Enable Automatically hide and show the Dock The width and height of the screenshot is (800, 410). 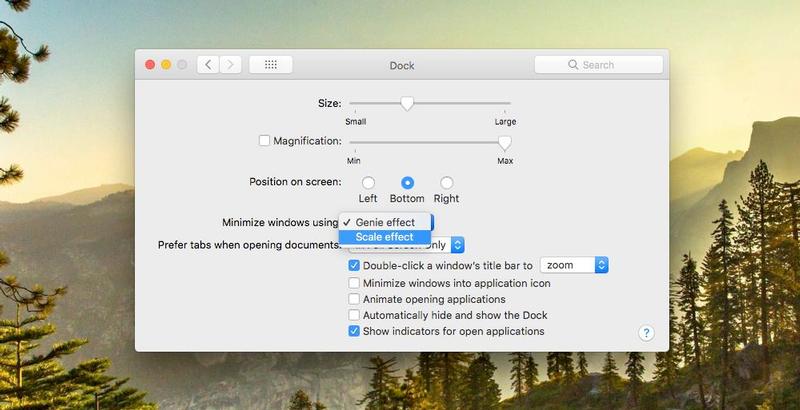click(354, 315)
